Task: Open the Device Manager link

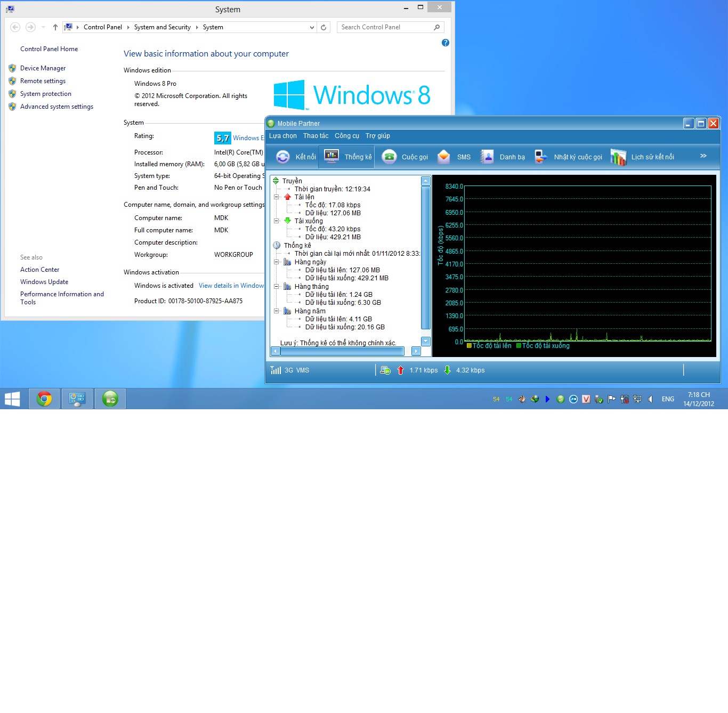Action: coord(43,68)
